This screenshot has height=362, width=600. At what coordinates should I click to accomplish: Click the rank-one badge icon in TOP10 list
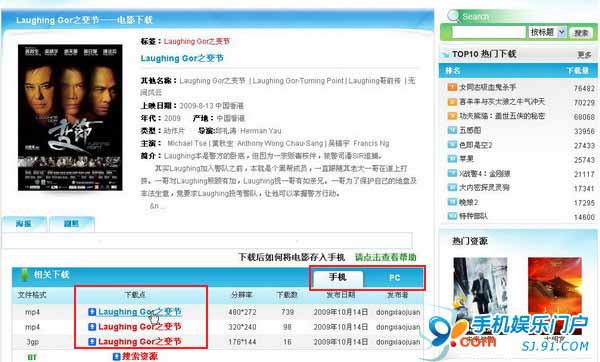452,87
